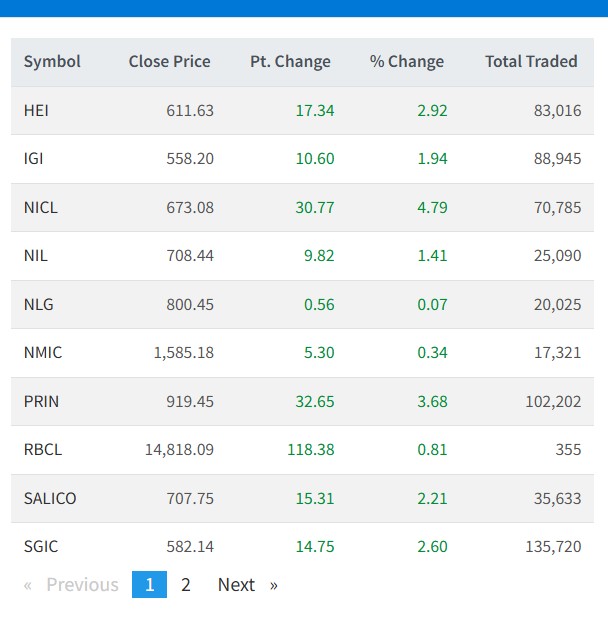Click the NICL symbol
The image size is (608, 625).
[x=41, y=208]
